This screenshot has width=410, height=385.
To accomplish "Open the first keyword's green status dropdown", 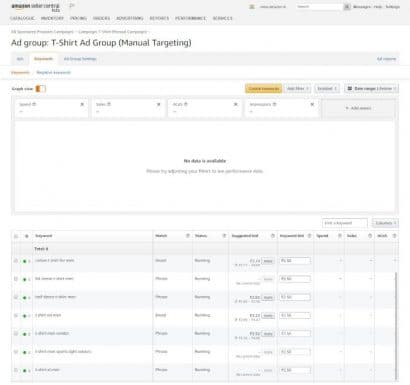I will 26,261.
